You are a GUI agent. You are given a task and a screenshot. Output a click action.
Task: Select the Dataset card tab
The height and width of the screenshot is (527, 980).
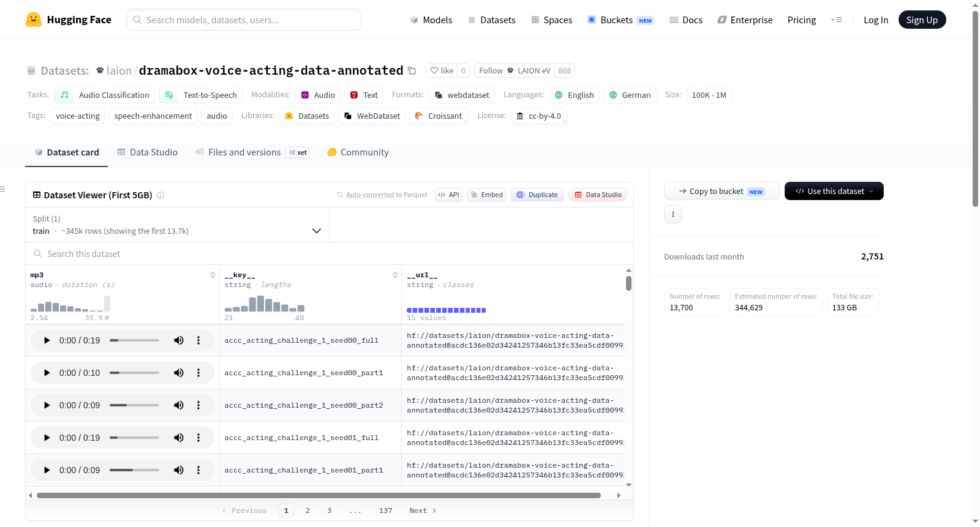(67, 152)
